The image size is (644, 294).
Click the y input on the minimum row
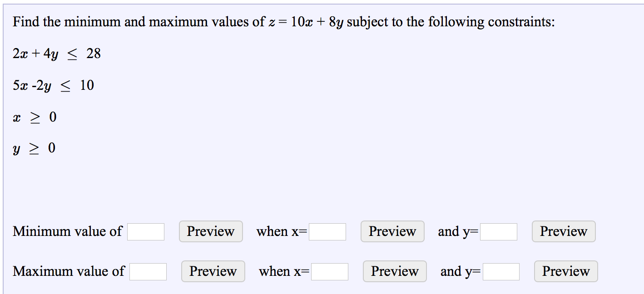(499, 231)
